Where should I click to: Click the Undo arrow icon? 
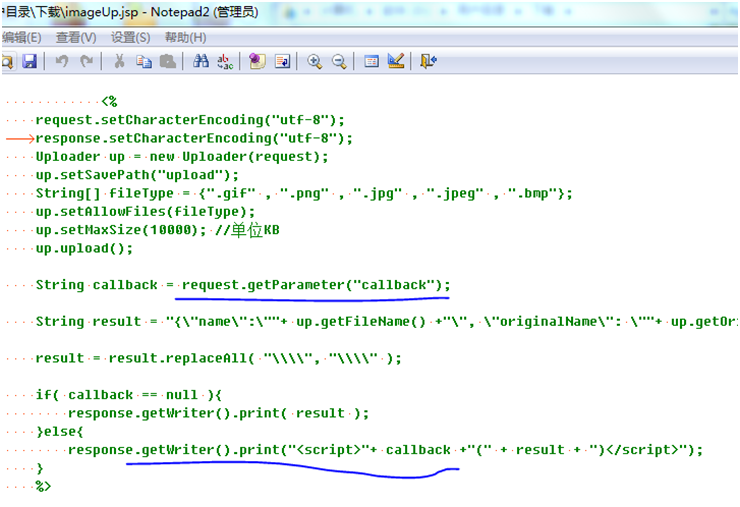pyautogui.click(x=62, y=61)
